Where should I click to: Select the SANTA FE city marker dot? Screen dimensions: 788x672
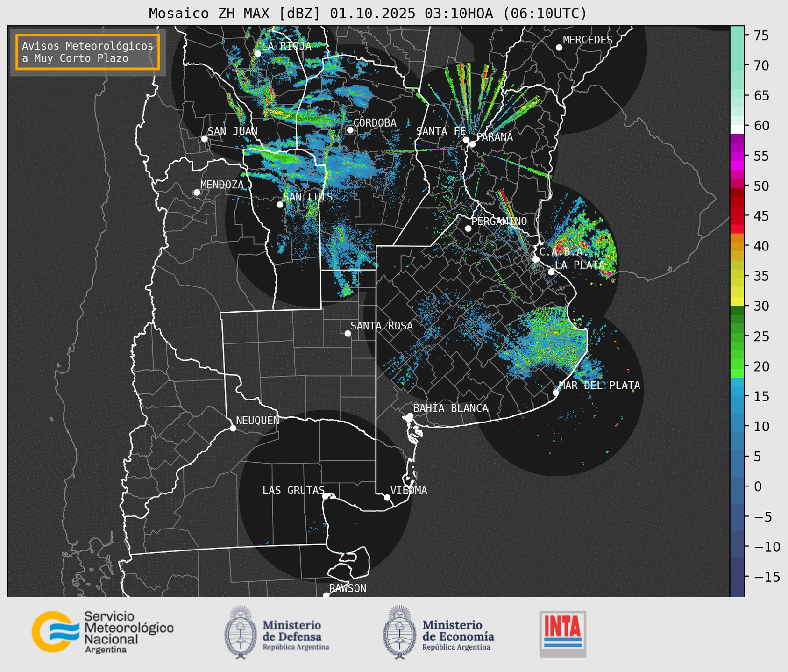click(466, 140)
